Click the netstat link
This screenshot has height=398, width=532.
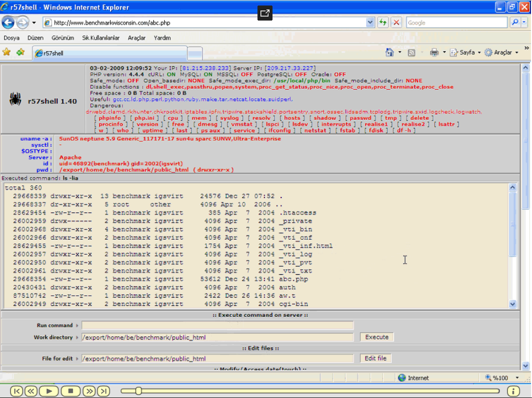[315, 130]
